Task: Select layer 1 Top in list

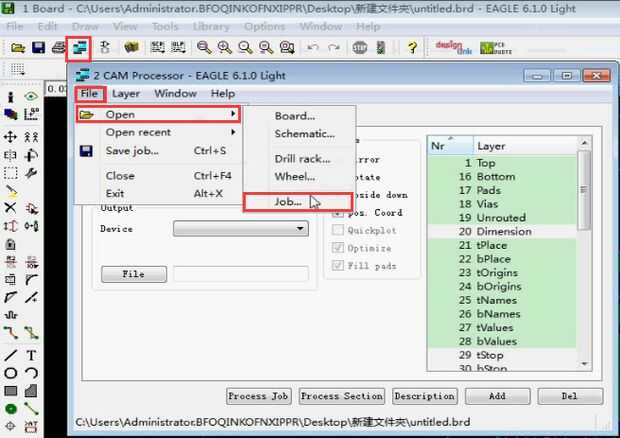Action: coord(503,163)
